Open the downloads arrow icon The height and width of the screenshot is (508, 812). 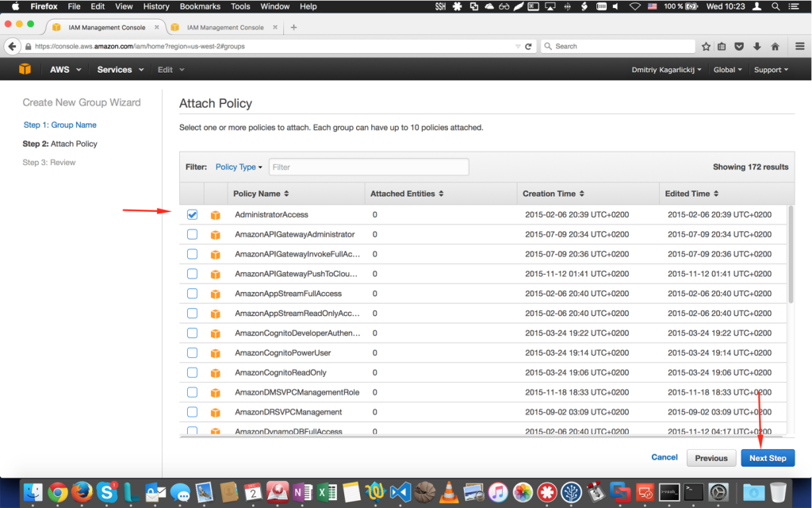tap(757, 46)
